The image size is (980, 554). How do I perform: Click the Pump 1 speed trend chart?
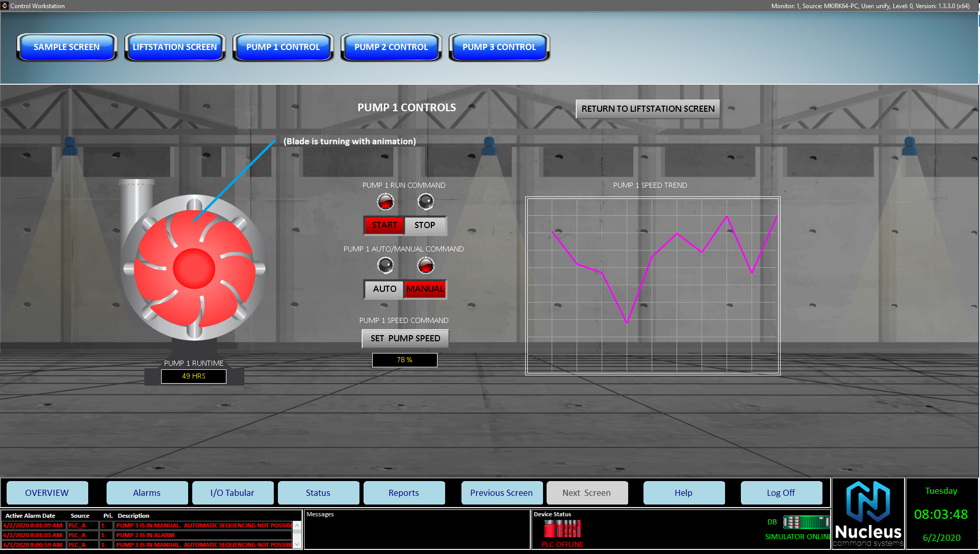click(653, 286)
